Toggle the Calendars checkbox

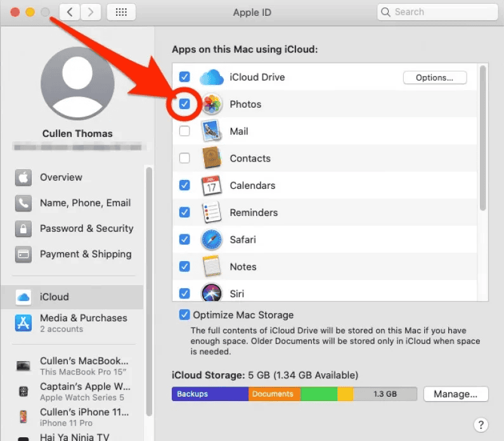(x=184, y=186)
